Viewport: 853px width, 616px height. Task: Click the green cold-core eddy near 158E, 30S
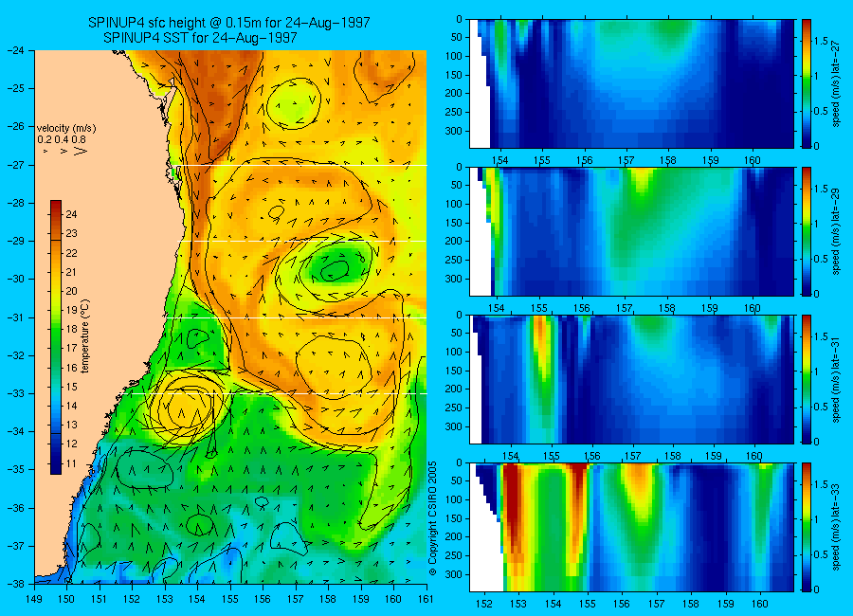pyautogui.click(x=334, y=269)
